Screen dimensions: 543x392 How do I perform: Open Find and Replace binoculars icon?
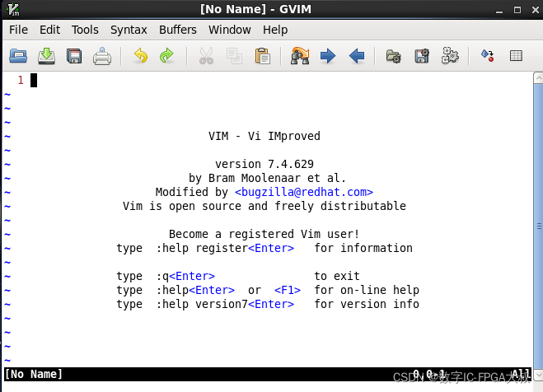pos(300,56)
